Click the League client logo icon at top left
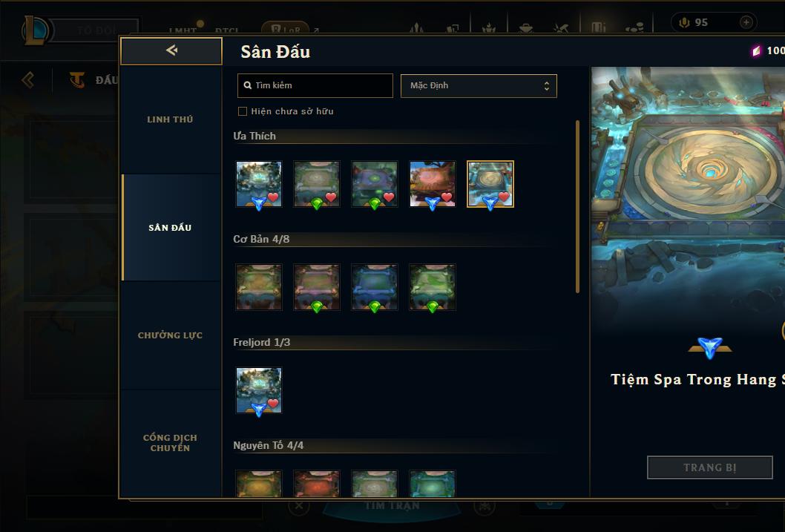 point(36,30)
